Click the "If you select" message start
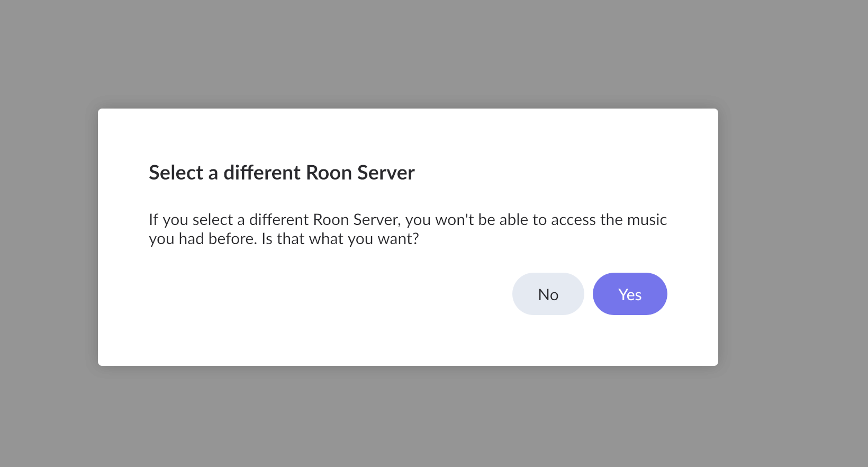The height and width of the screenshot is (467, 868). pos(191,220)
